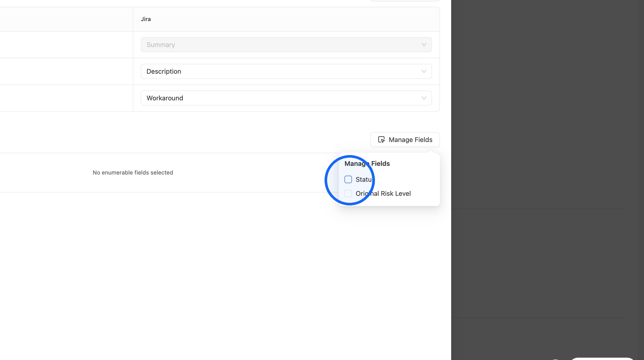
Task: Click the Original Risk Level label
Action: (x=383, y=194)
